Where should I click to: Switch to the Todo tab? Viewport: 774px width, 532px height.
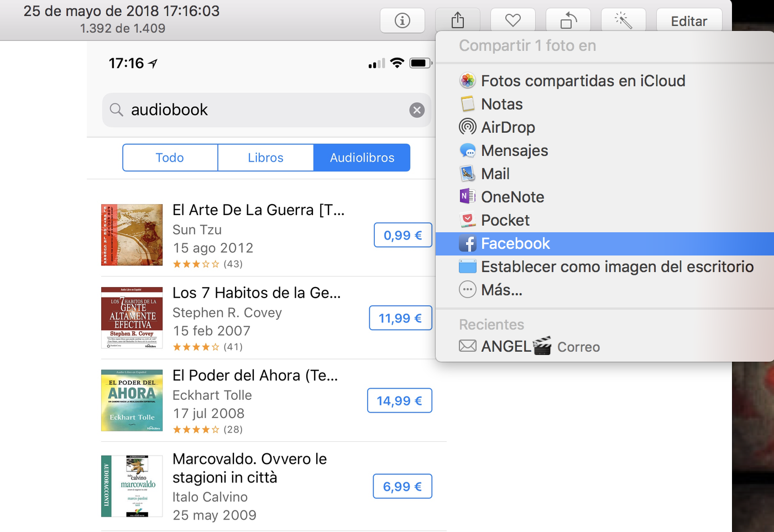170,158
